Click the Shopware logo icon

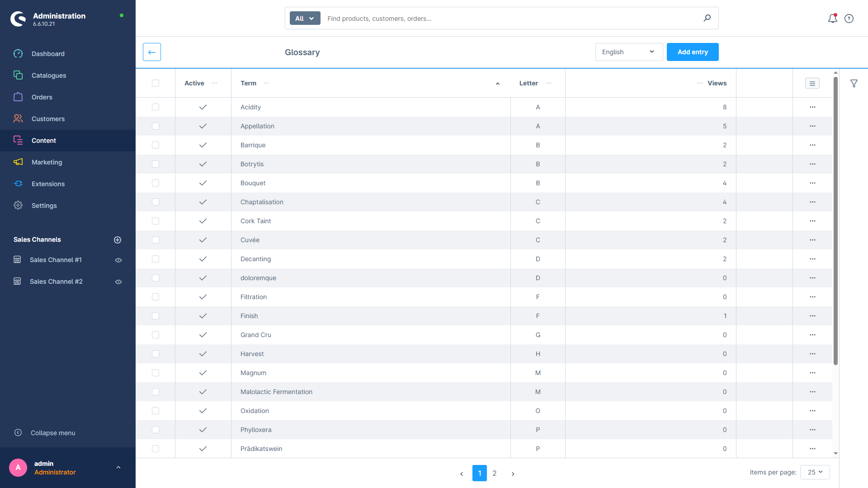[x=19, y=19]
